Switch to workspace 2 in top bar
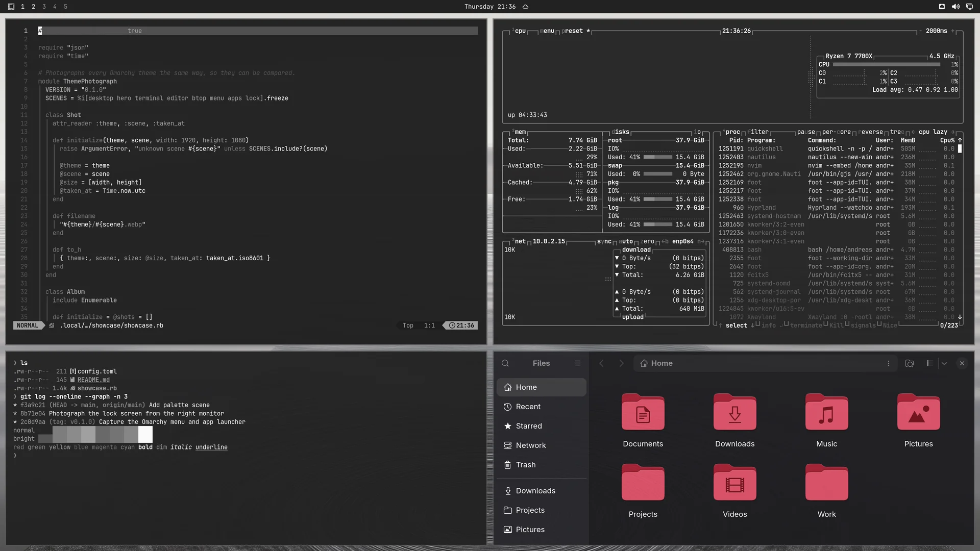980x551 pixels. tap(33, 7)
